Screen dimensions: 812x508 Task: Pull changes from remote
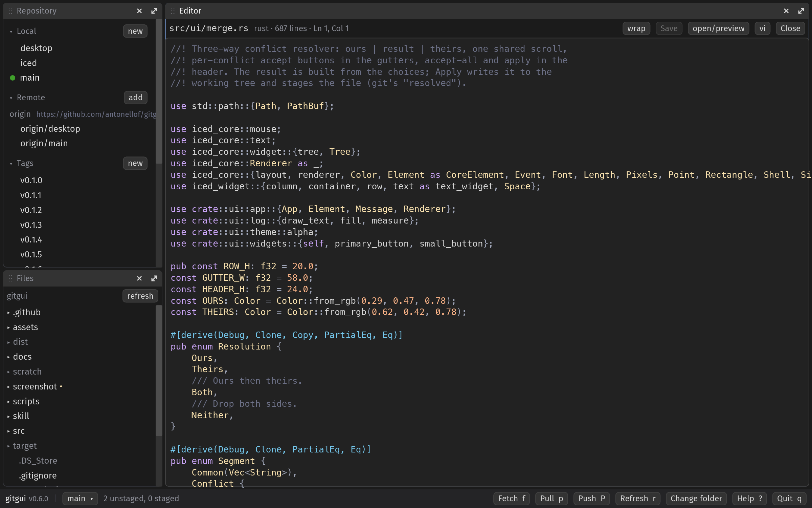click(x=551, y=499)
